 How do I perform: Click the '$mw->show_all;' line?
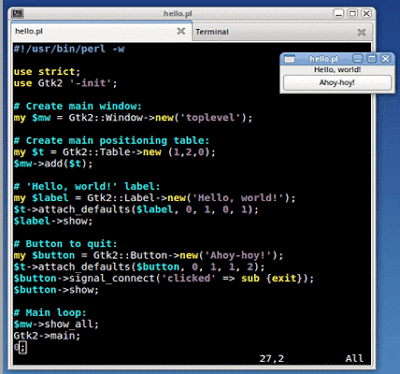pos(56,324)
